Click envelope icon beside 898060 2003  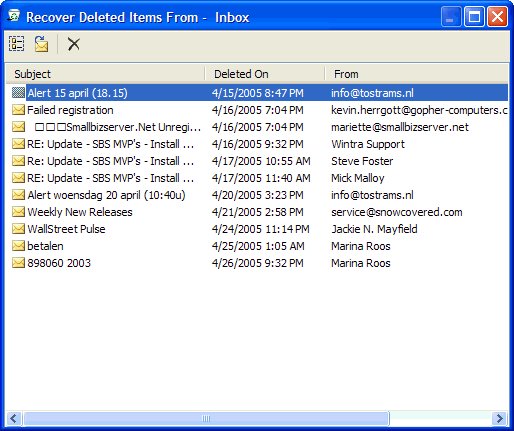pyautogui.click(x=18, y=263)
